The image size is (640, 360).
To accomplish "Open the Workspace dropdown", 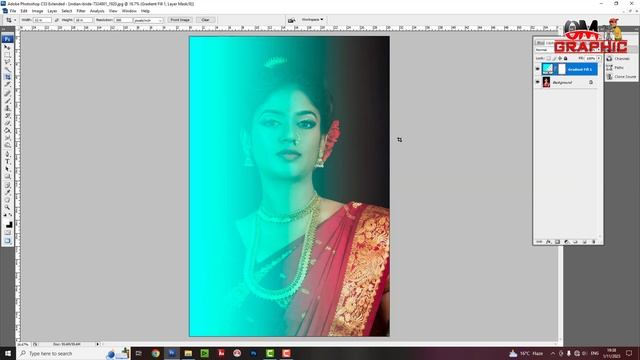I will pyautogui.click(x=313, y=20).
